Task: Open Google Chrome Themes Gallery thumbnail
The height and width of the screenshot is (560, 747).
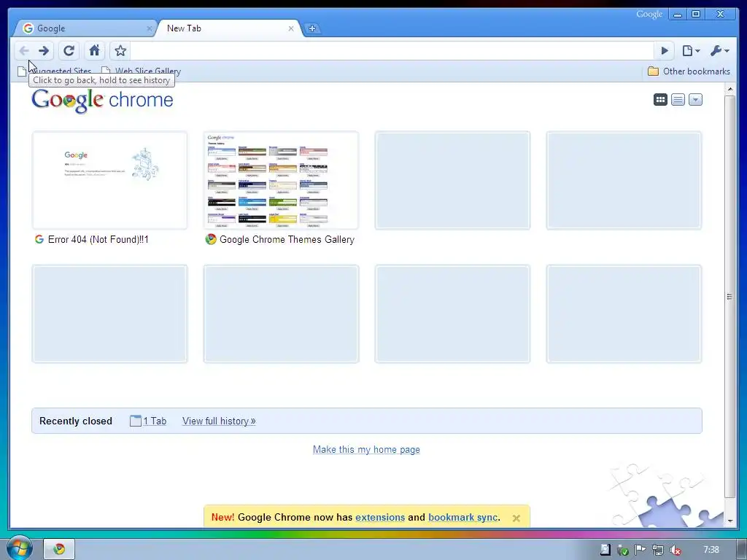Action: [281, 181]
